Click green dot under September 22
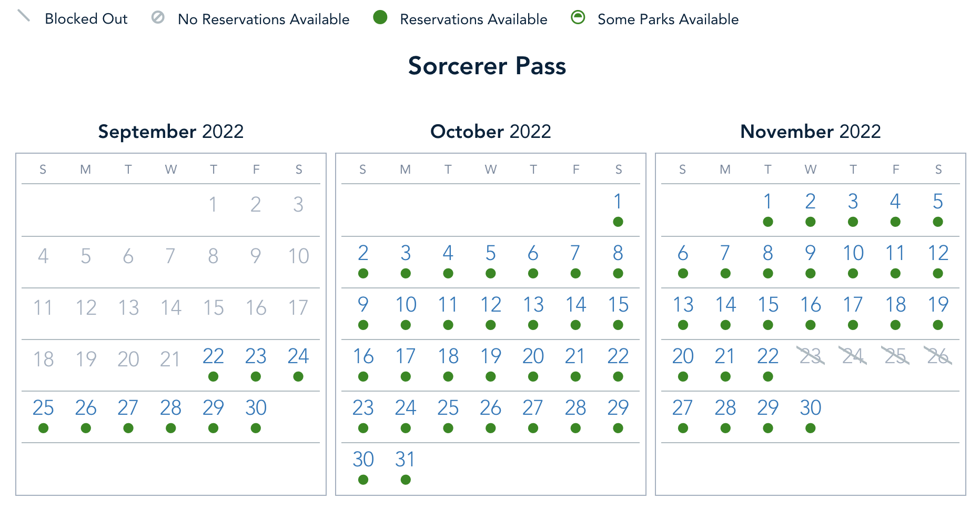Image resolution: width=980 pixels, height=509 pixels. click(213, 376)
